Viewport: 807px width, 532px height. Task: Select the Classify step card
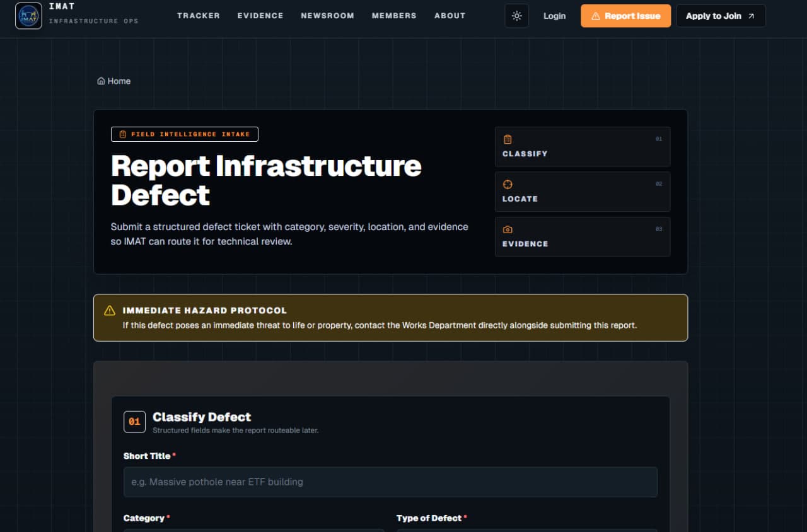(583, 147)
